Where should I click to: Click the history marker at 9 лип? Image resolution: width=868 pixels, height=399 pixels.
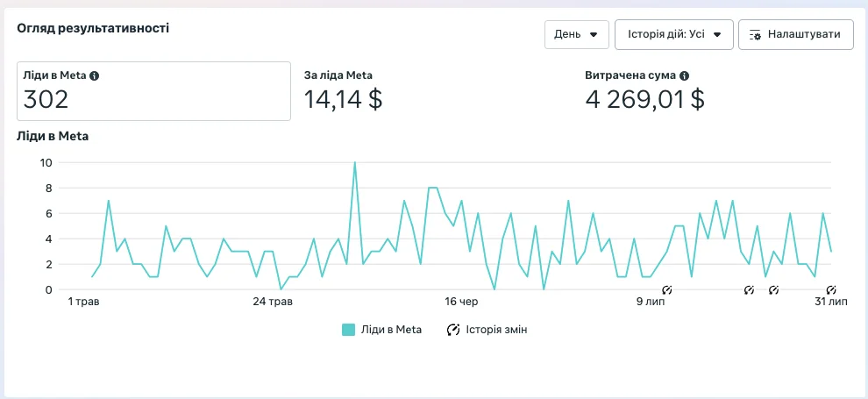coord(666,289)
